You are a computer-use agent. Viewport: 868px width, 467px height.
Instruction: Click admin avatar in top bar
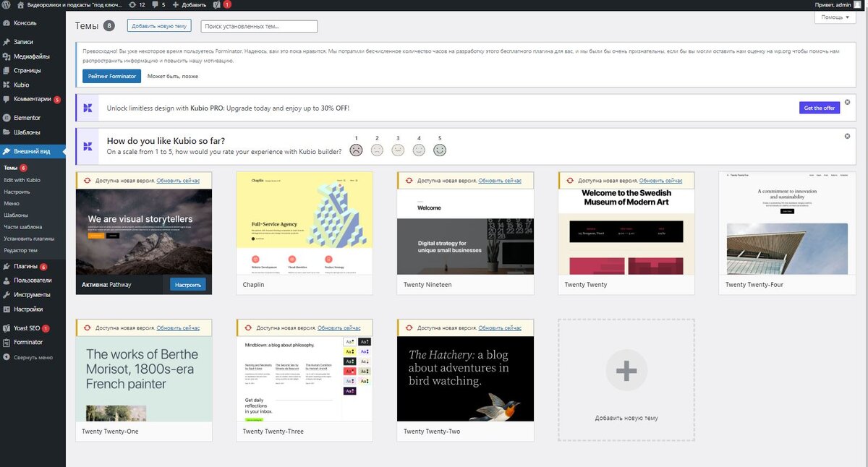point(857,4)
